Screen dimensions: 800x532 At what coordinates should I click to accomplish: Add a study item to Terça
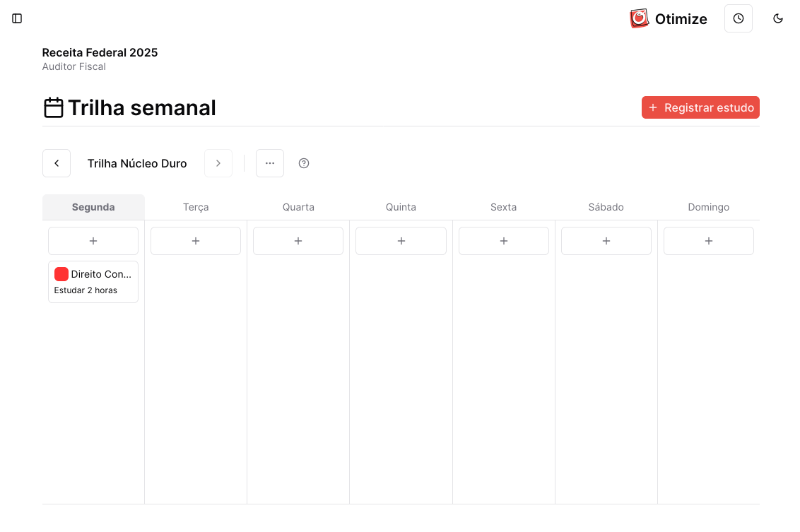coord(196,241)
